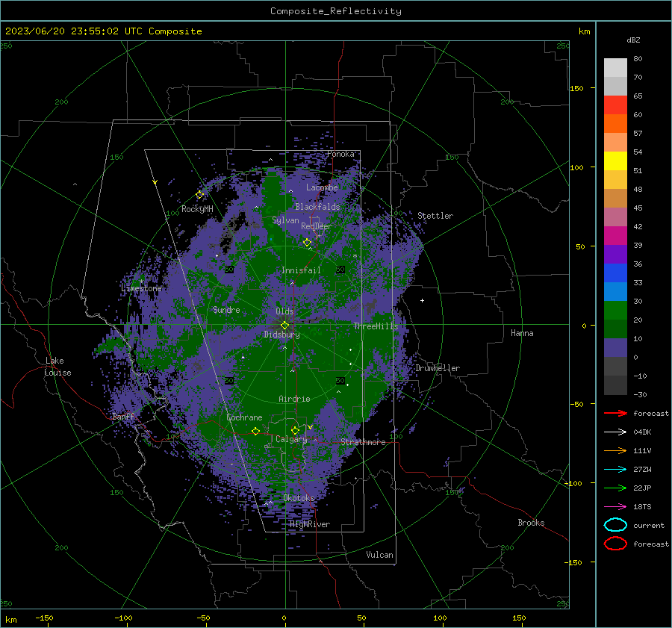Click the Brooks label
Image resolution: width=672 pixels, height=628 pixels.
(x=531, y=523)
